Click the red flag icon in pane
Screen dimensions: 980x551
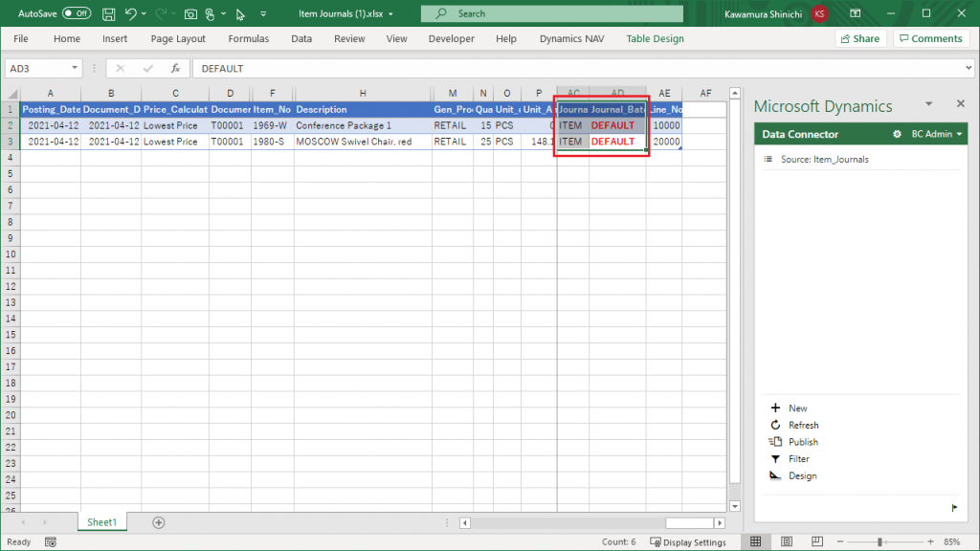954,508
